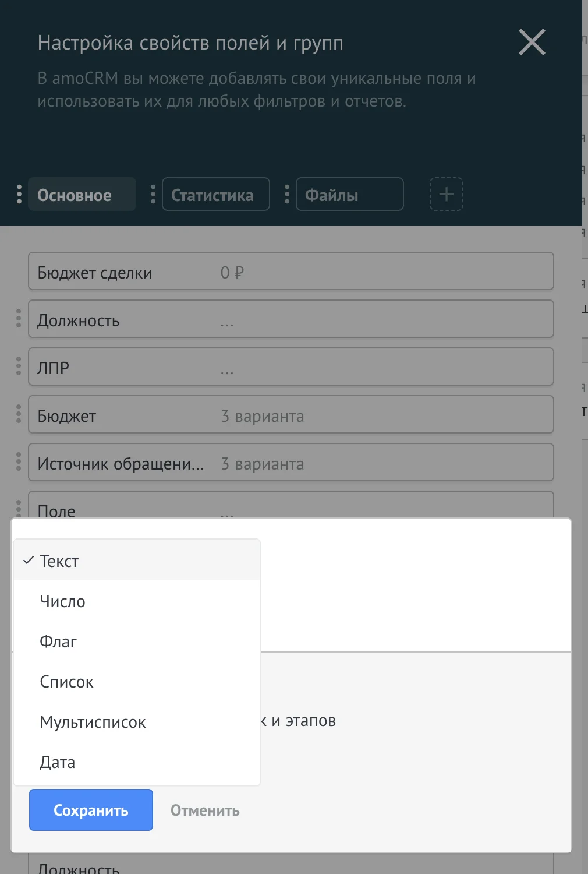Open the upper Должность field row

(291, 319)
